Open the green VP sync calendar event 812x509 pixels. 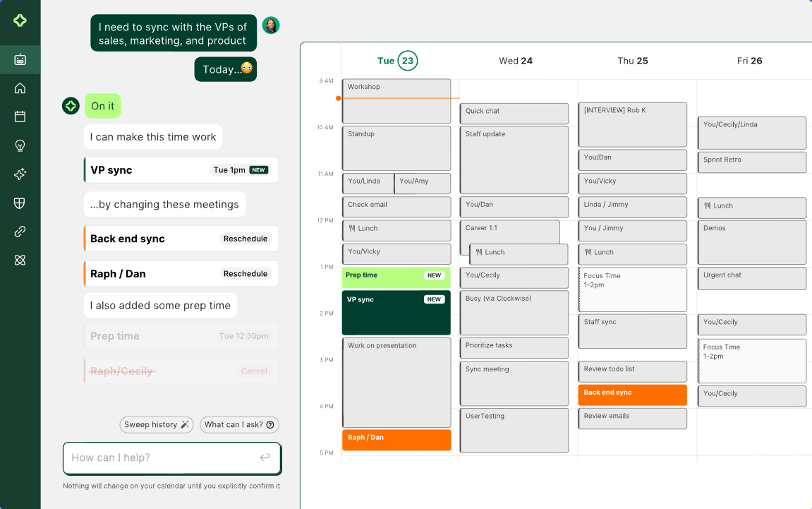point(396,313)
